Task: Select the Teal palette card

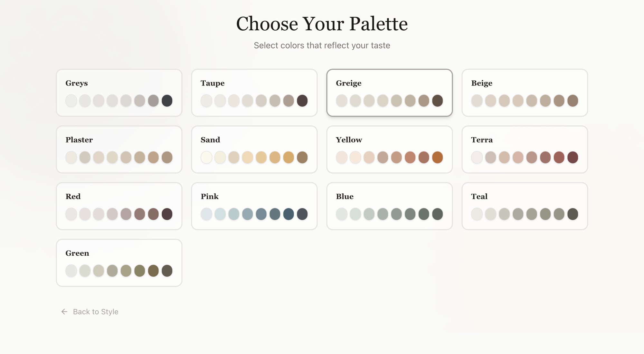Action: click(x=525, y=206)
